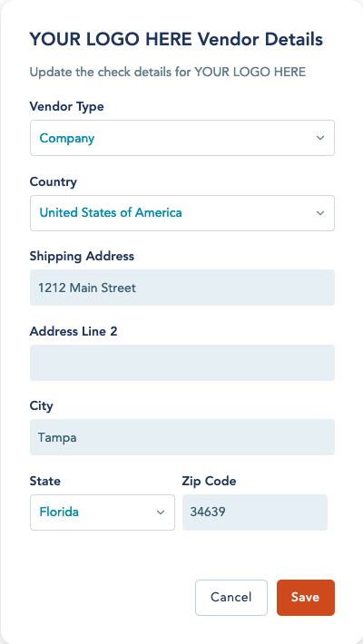Click the Tampa city input field

point(182,437)
